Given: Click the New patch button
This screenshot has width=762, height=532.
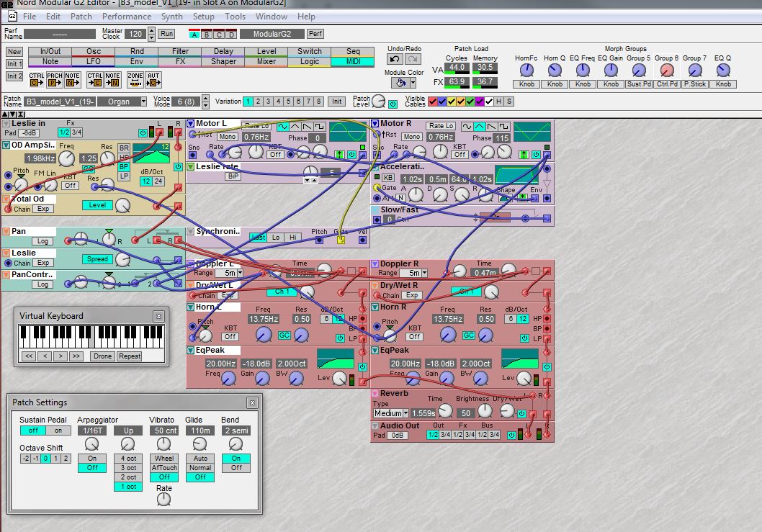Looking at the screenshot, I should click(x=14, y=52).
